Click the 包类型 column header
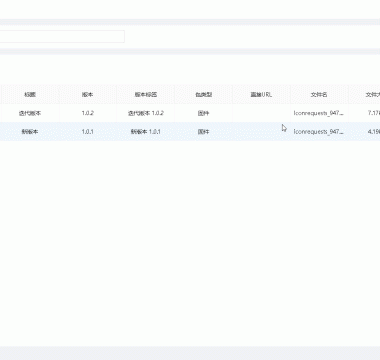This screenshot has height=360, width=380. (x=204, y=95)
